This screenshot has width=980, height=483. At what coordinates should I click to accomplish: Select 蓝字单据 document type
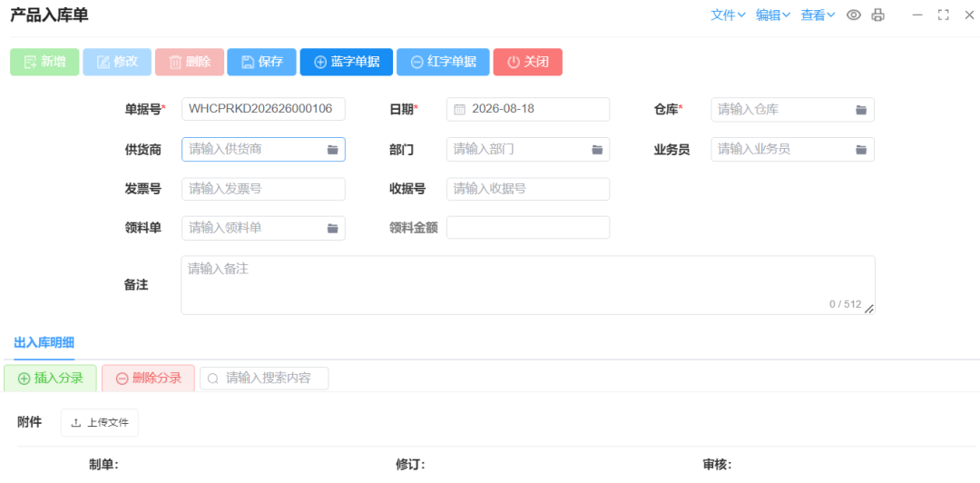coord(347,62)
